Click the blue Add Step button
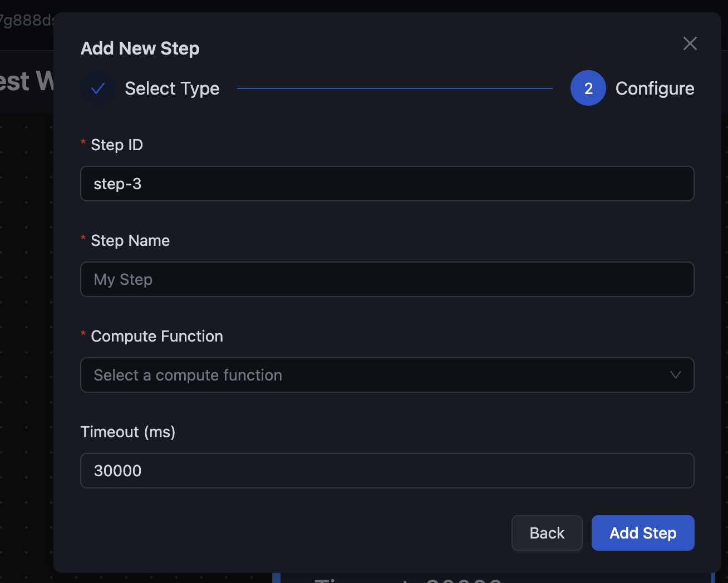728x583 pixels. pos(642,533)
